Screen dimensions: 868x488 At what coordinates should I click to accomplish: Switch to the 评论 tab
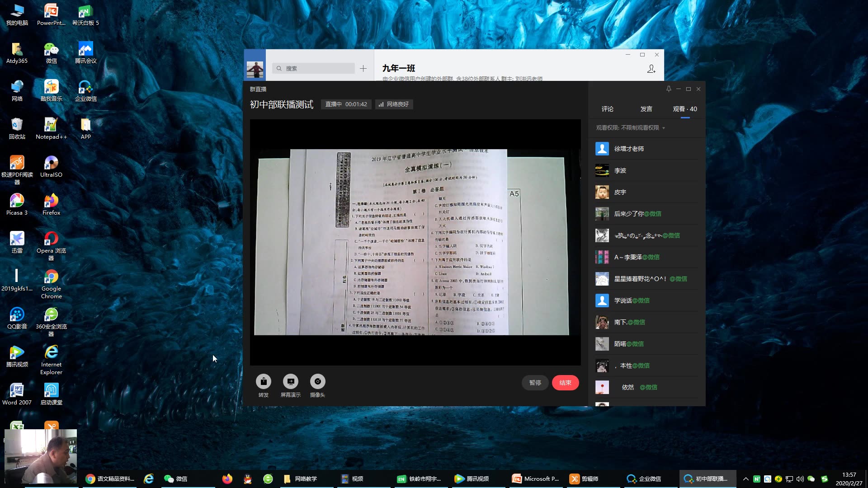607,109
